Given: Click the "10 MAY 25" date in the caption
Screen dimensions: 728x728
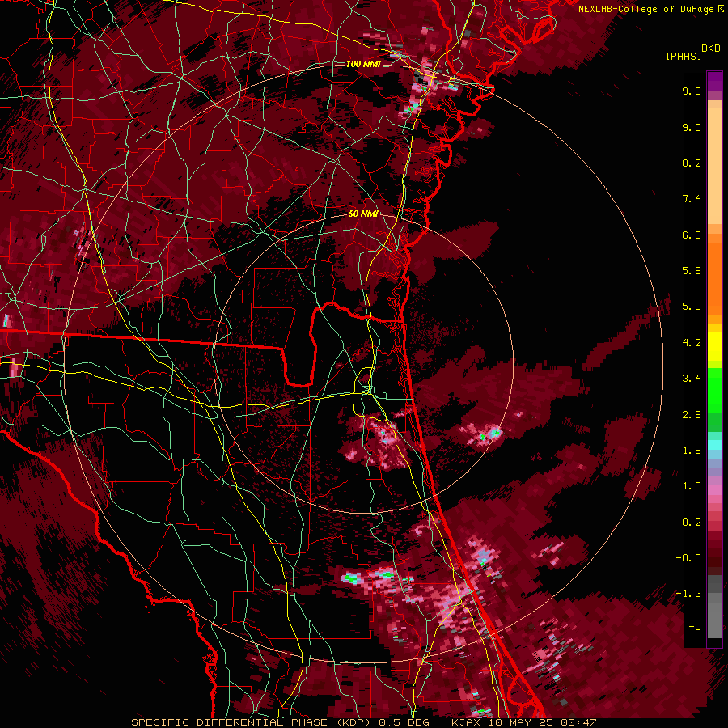Looking at the screenshot, I should (x=522, y=722).
